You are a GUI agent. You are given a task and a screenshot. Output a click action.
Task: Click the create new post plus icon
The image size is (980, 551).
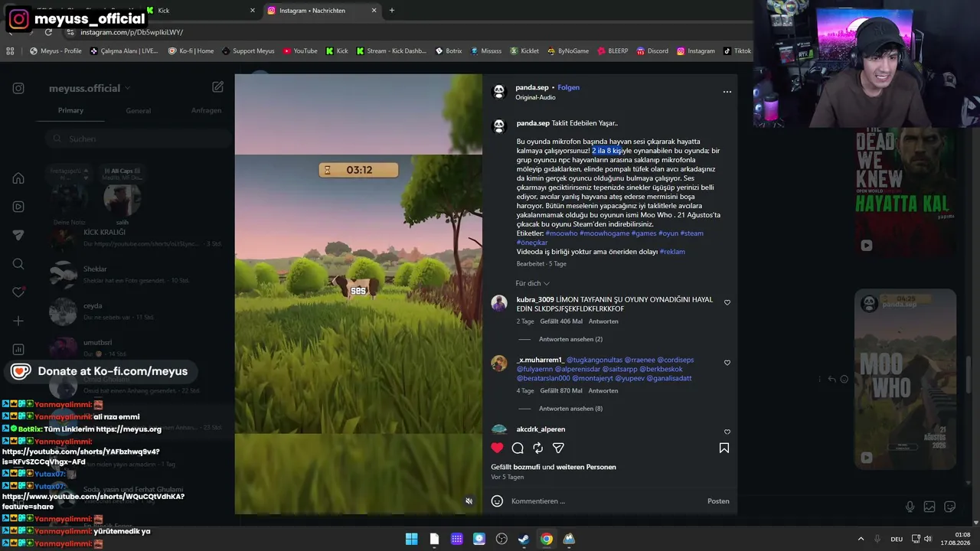18,321
